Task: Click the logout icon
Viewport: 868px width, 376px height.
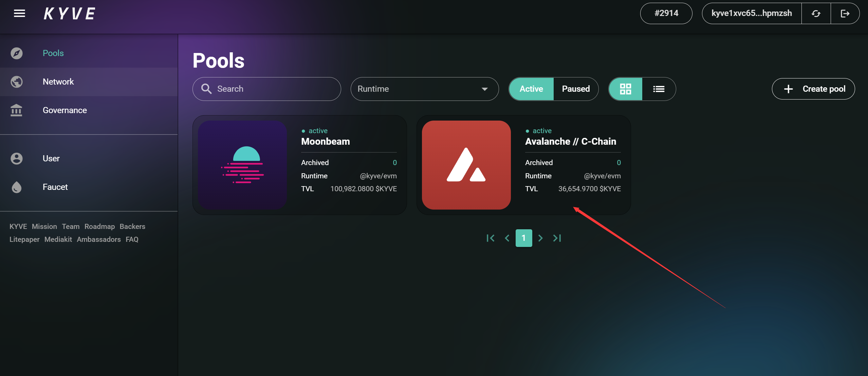Action: click(x=845, y=14)
